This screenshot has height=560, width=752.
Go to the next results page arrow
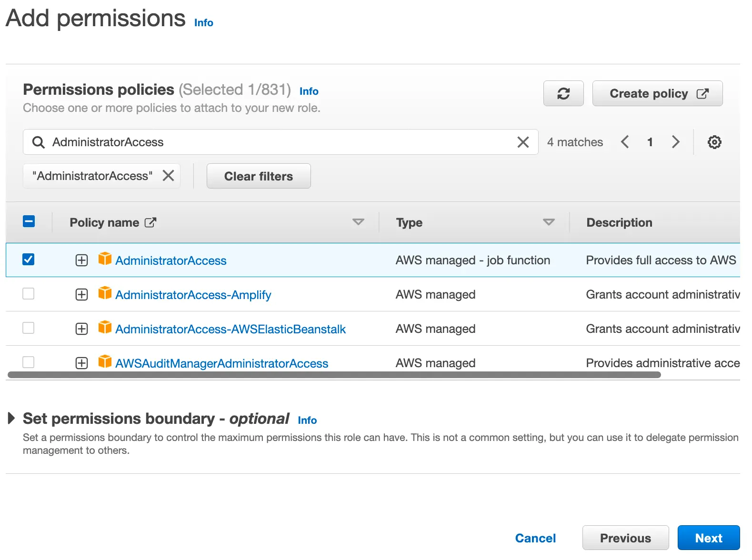(675, 142)
